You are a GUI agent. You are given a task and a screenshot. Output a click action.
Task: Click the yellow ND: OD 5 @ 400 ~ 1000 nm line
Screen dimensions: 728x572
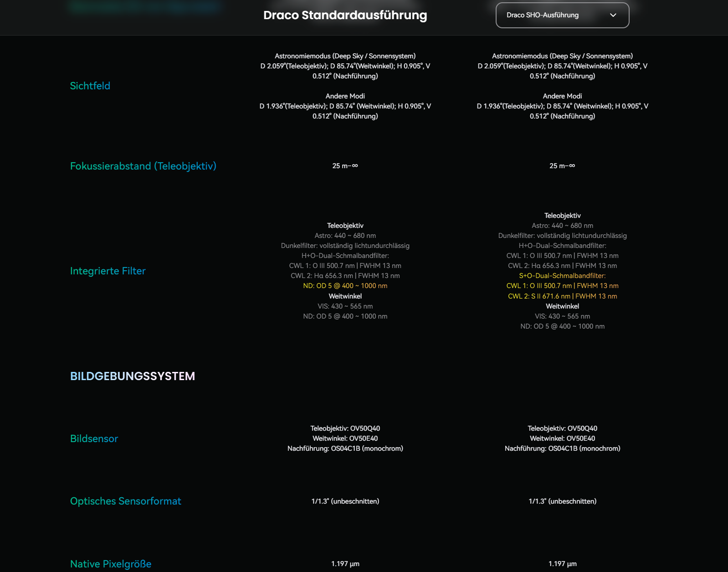[x=345, y=286]
